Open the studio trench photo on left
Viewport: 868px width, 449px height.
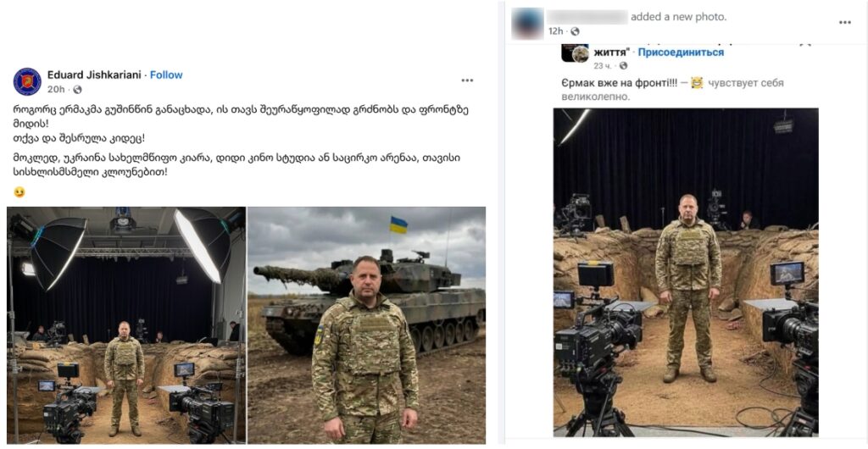pyautogui.click(x=126, y=325)
